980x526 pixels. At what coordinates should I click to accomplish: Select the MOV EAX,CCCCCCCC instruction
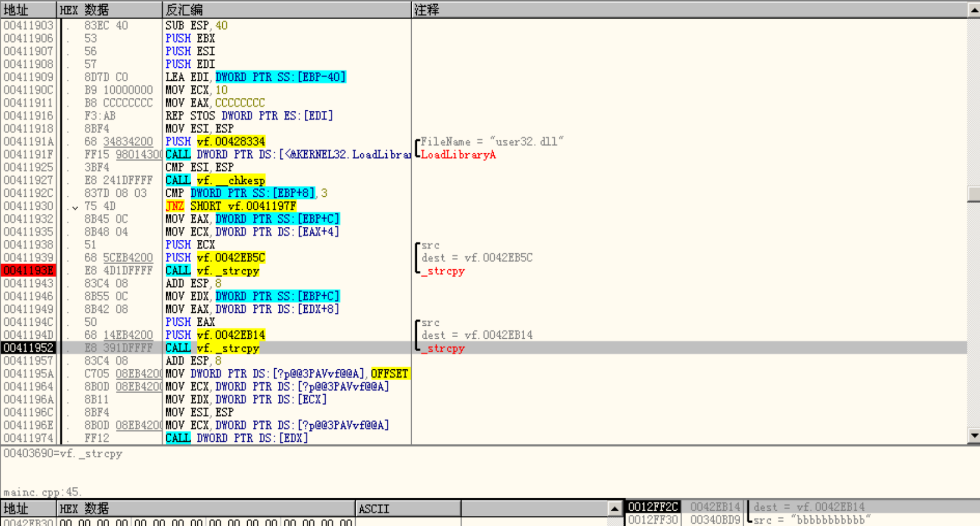point(215,103)
